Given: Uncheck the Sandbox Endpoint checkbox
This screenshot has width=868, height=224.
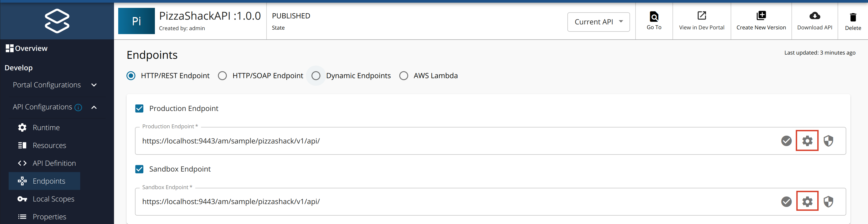Looking at the screenshot, I should [x=139, y=169].
